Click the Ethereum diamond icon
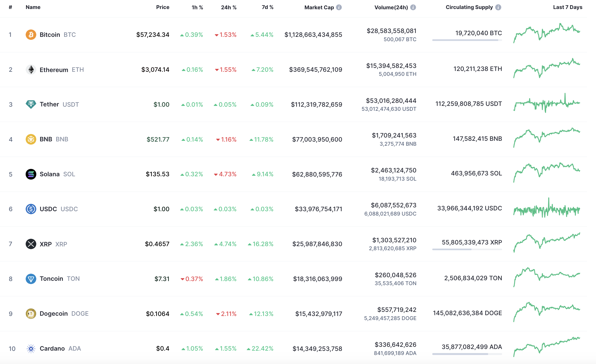The height and width of the screenshot is (364, 596). [x=31, y=70]
